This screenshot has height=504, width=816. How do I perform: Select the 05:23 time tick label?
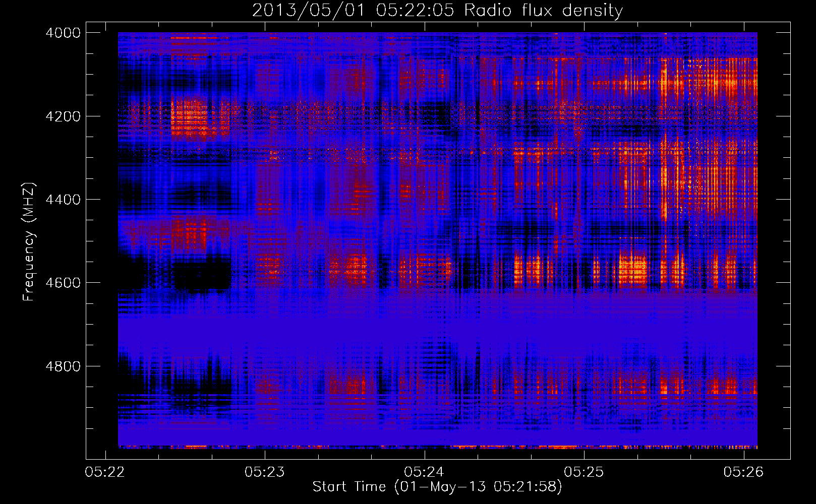[x=265, y=472]
